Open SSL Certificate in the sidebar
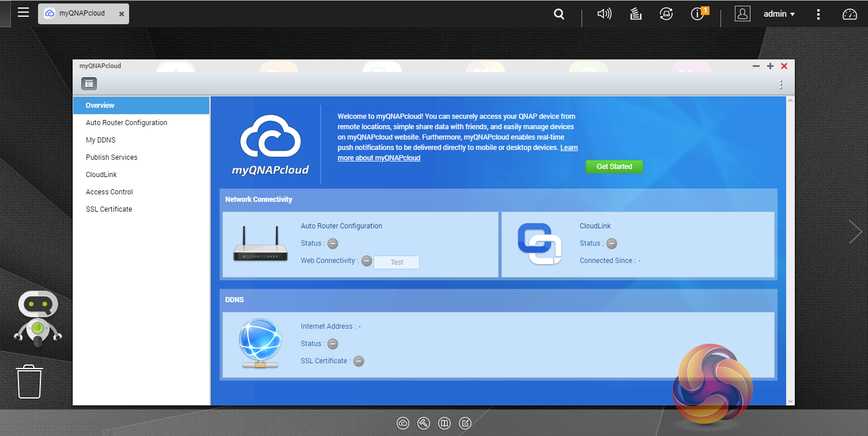 click(x=141, y=209)
